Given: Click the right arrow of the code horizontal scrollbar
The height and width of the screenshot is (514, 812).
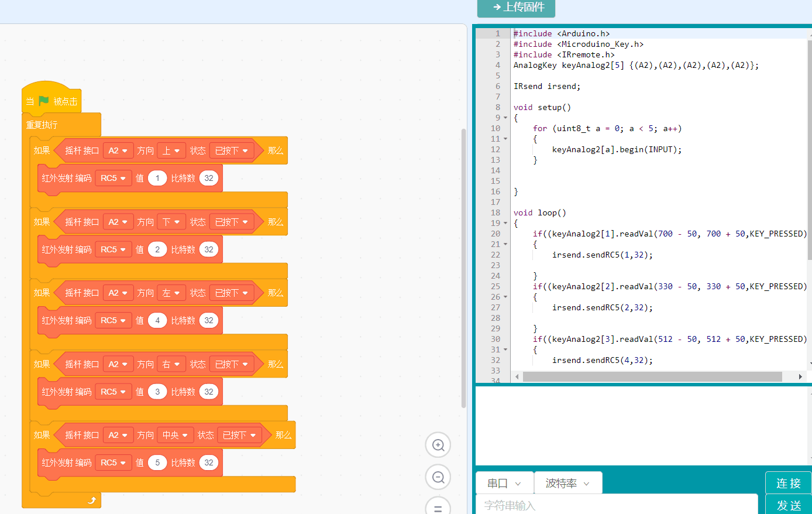Looking at the screenshot, I should coord(800,376).
